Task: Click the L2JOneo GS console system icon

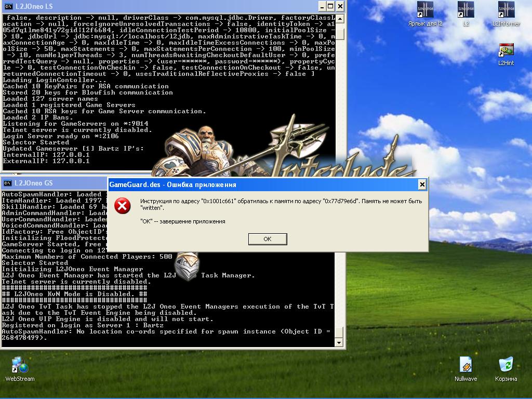Action: pos(7,183)
